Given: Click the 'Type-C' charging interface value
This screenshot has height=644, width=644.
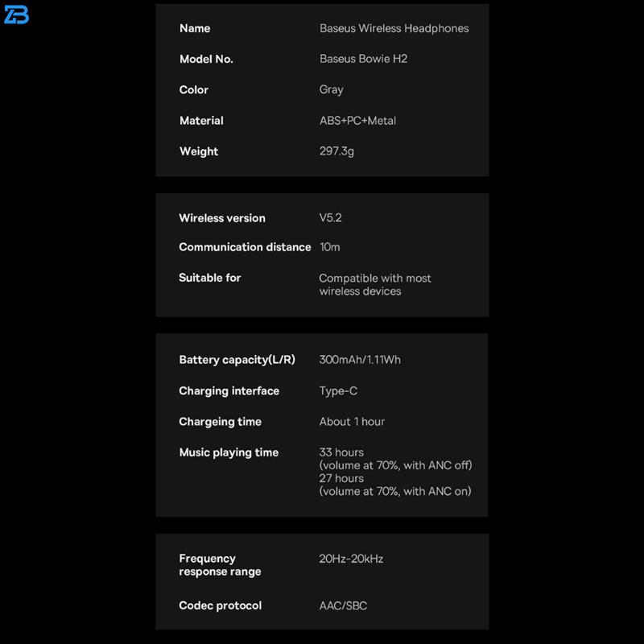Looking at the screenshot, I should [338, 391].
